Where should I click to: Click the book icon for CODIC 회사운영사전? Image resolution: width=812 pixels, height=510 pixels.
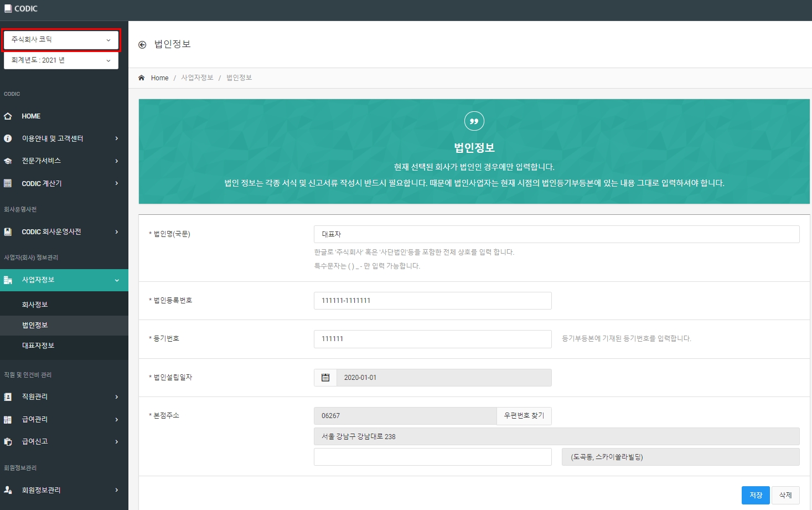coord(8,232)
